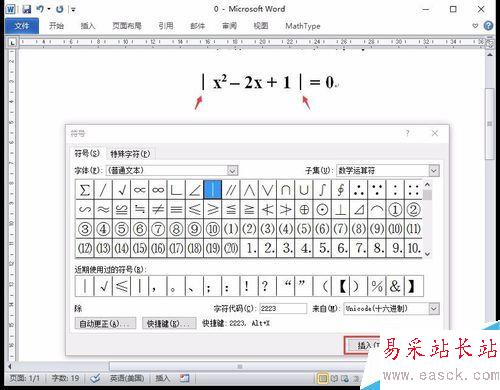
Task: Select the parenthesized (20) symbol
Action: pyautogui.click(x=231, y=248)
